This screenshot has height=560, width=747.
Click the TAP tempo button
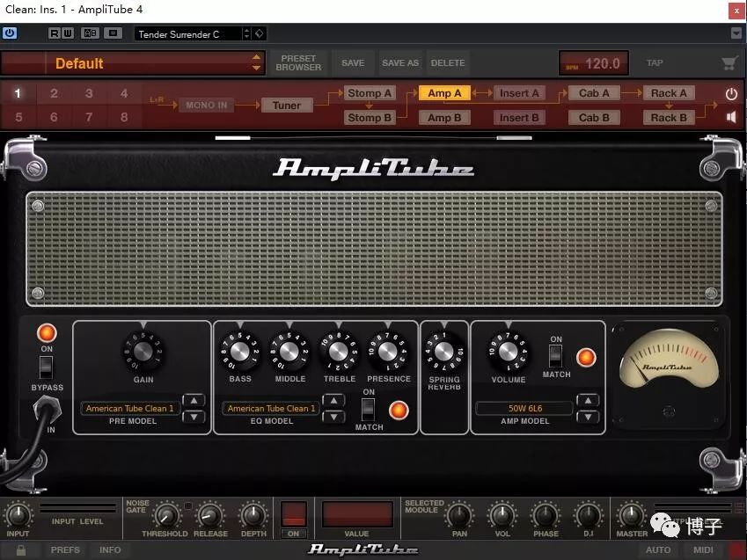point(655,63)
